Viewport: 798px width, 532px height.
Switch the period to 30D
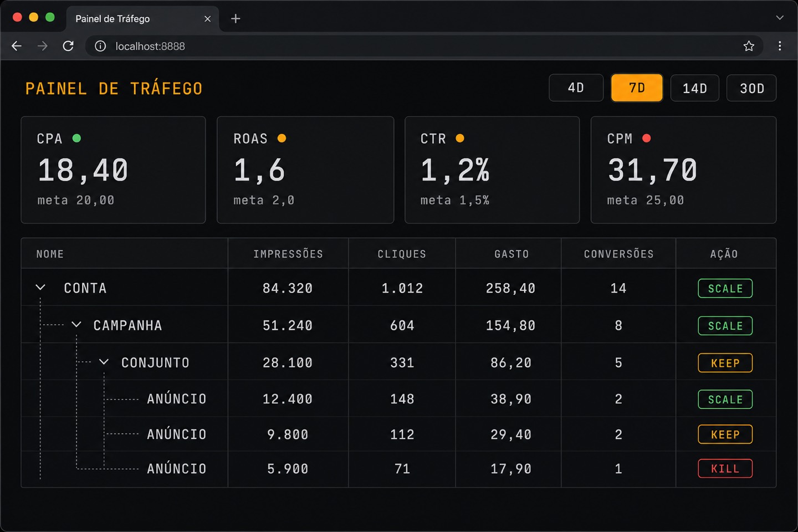click(x=751, y=88)
